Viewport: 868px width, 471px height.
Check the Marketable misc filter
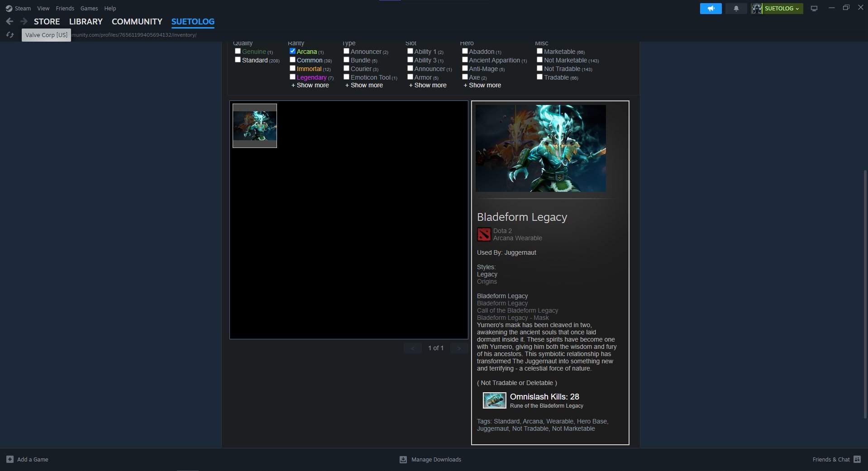pos(539,51)
